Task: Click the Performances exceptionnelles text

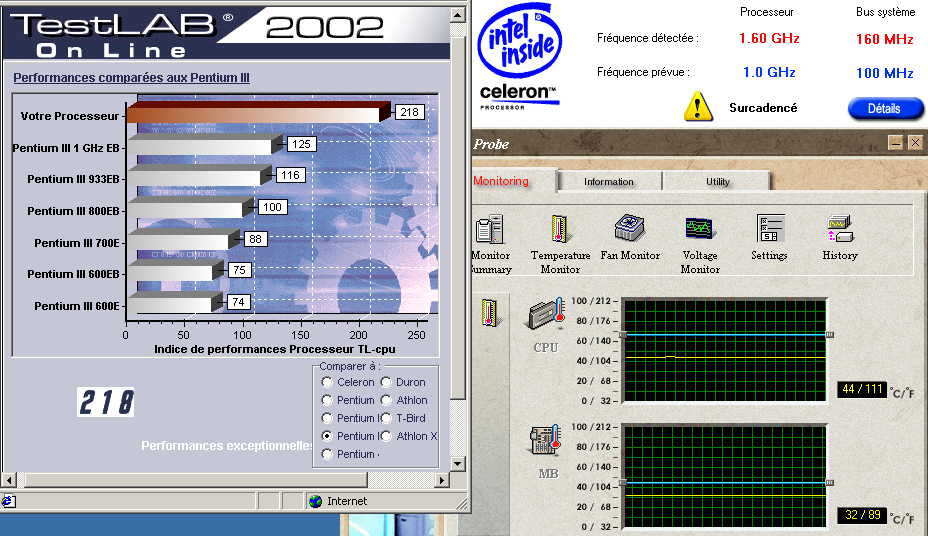Action: 227,445
